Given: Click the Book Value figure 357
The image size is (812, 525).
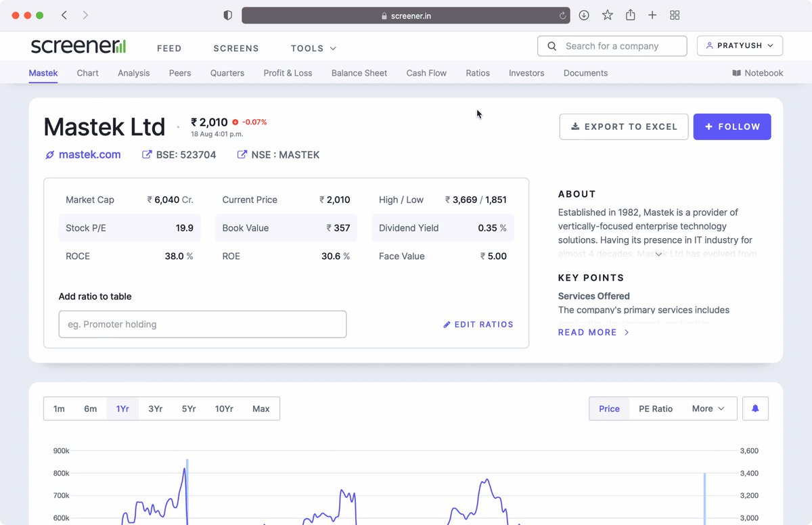Looking at the screenshot, I should pos(338,228).
